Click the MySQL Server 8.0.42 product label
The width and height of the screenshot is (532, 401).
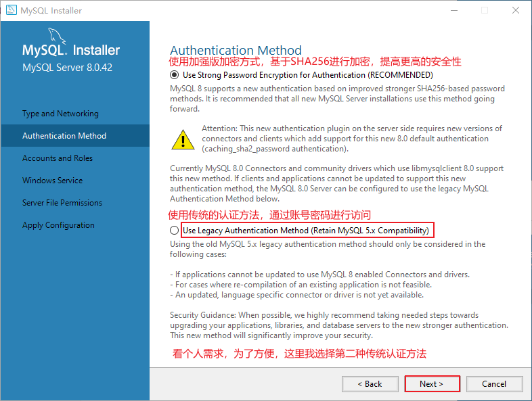coord(67,68)
